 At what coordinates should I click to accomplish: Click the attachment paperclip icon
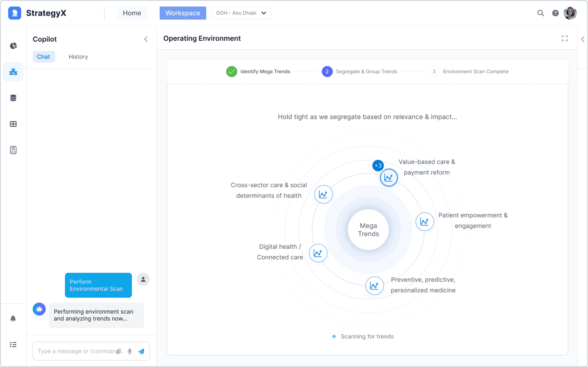(x=119, y=351)
